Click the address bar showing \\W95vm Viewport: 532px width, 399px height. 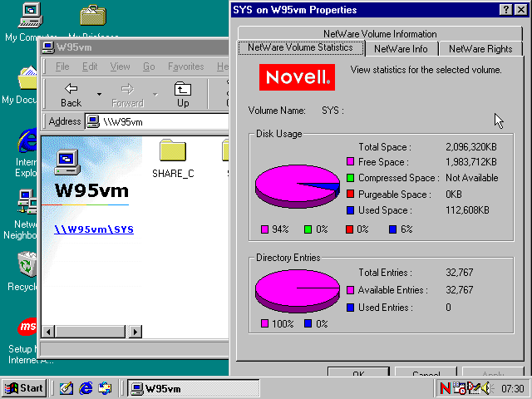click(157, 122)
